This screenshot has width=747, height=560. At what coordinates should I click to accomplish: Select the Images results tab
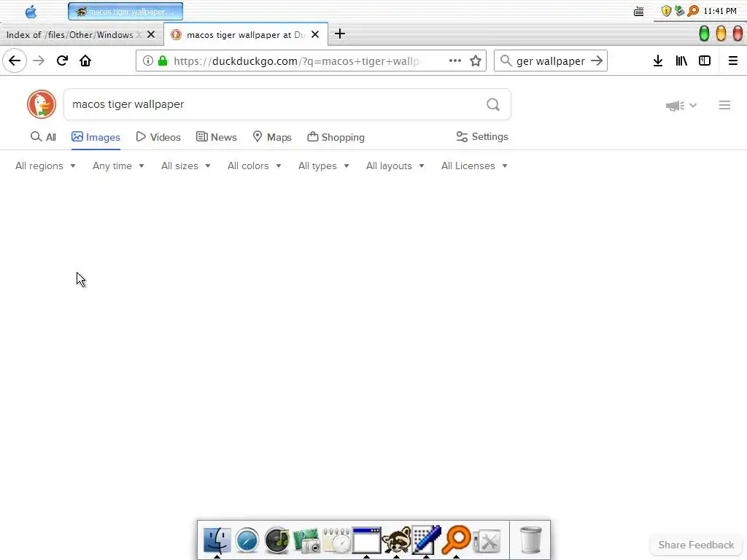96,137
